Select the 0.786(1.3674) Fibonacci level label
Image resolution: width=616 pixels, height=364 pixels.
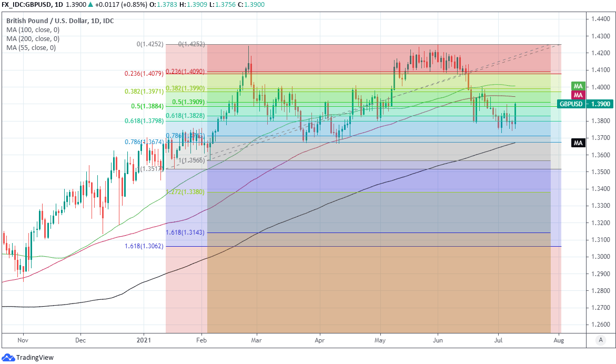144,142
